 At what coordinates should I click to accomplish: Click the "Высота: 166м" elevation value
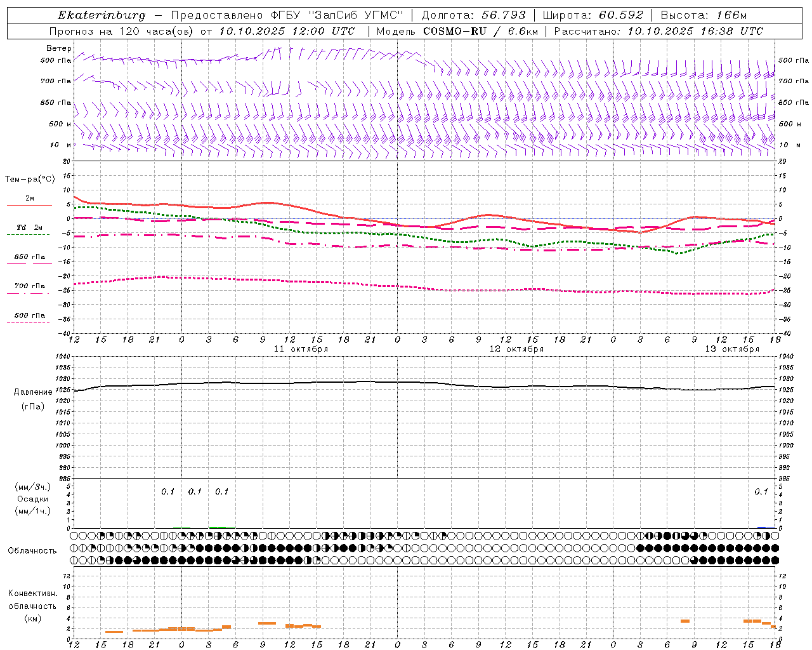pyautogui.click(x=704, y=15)
